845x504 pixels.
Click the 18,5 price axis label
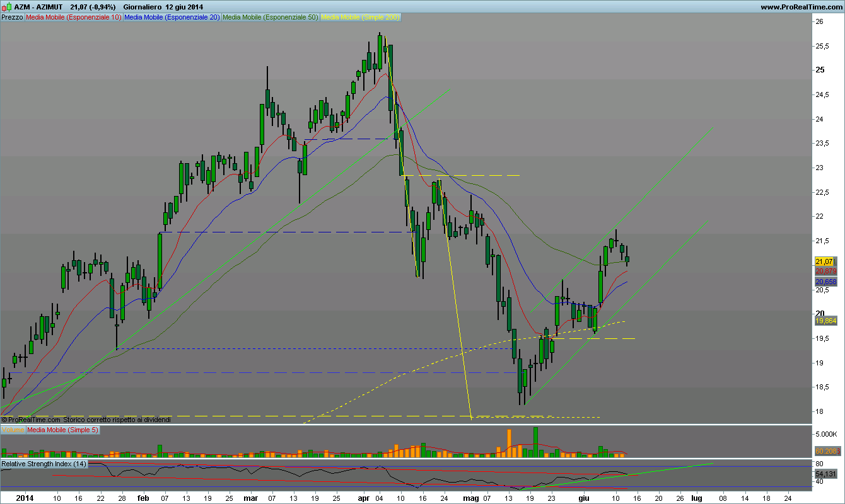[x=823, y=388]
